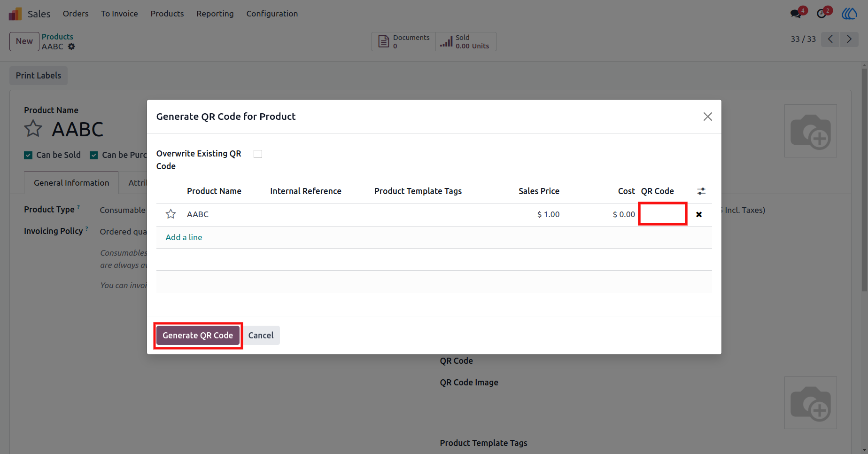
Task: Upload product image via camera placeholder
Action: pos(811,131)
